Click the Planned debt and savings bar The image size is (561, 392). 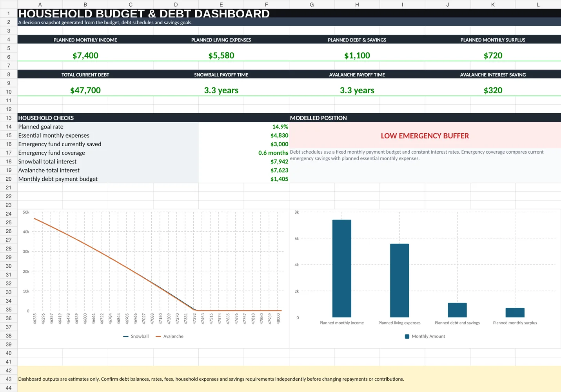coord(457,310)
